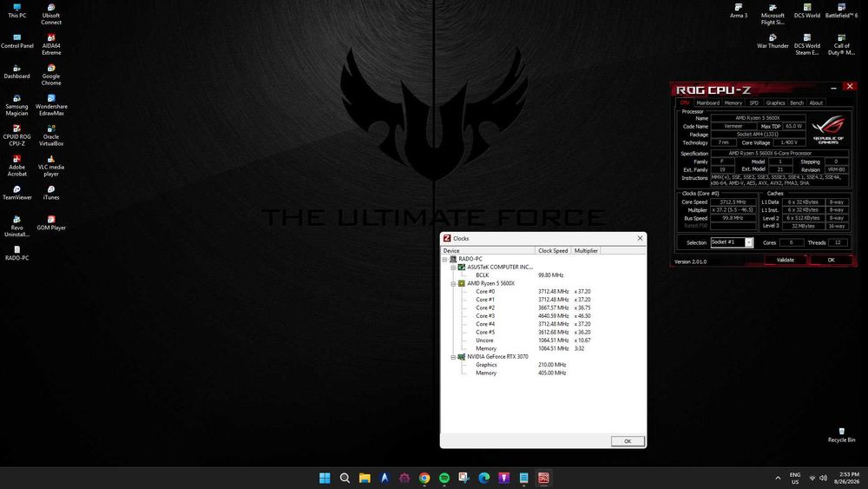The image size is (868, 489).
Task: Select the GOM Player desktop shortcut
Action: pyautogui.click(x=51, y=222)
